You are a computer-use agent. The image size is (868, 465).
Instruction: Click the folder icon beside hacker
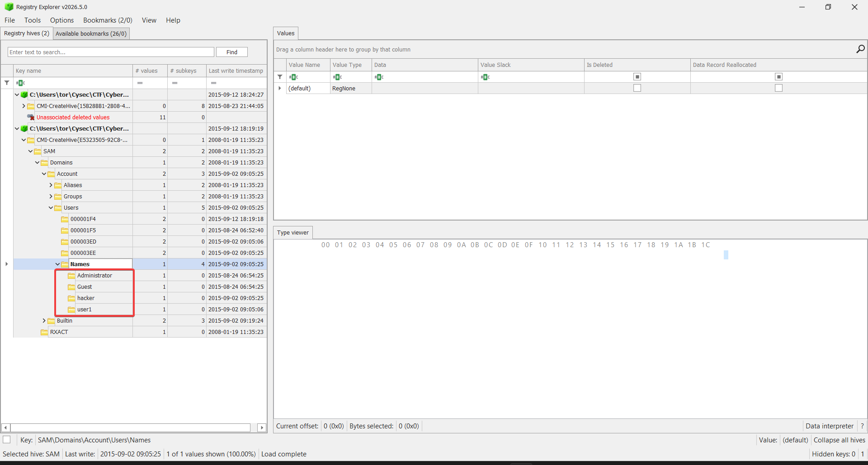pyautogui.click(x=71, y=298)
